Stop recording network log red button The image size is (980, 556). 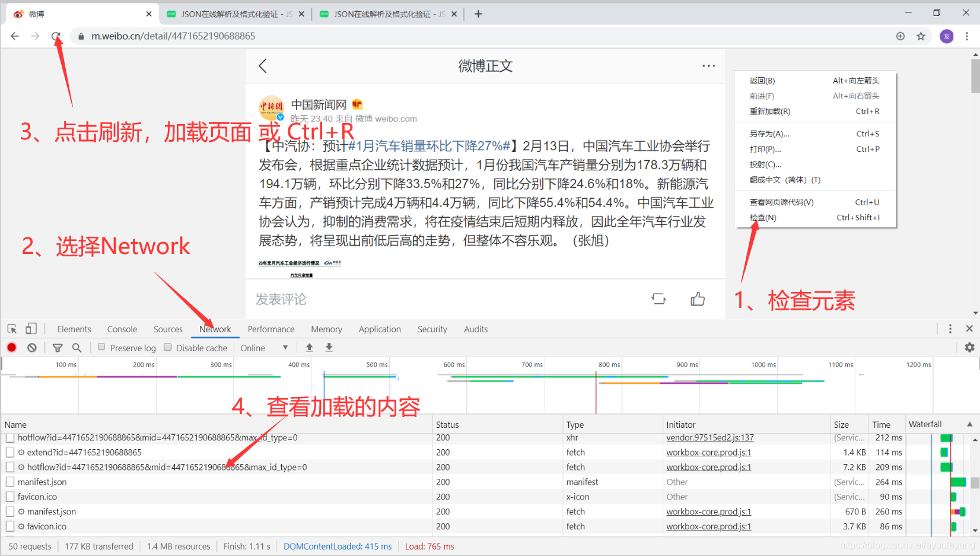12,348
